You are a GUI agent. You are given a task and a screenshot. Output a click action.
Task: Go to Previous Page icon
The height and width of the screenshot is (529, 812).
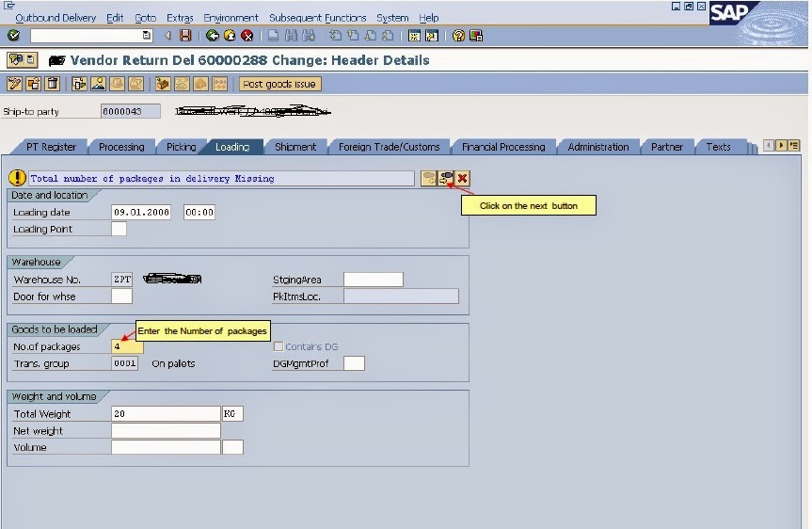click(353, 36)
